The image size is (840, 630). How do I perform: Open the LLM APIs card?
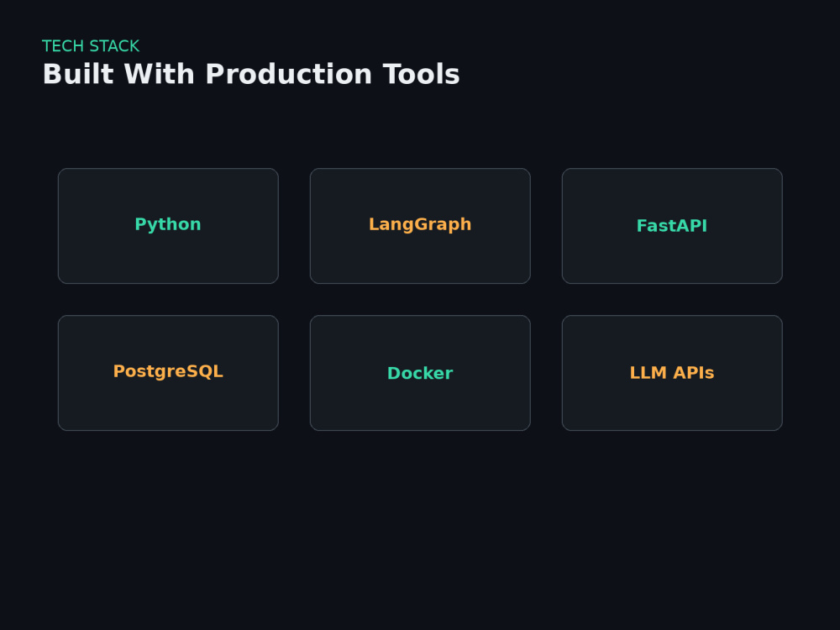(x=672, y=373)
